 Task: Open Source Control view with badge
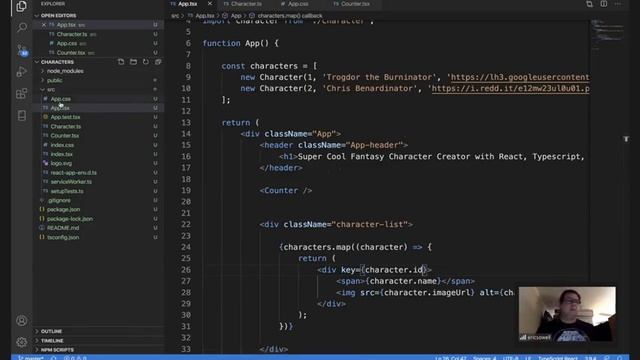click(x=22, y=51)
